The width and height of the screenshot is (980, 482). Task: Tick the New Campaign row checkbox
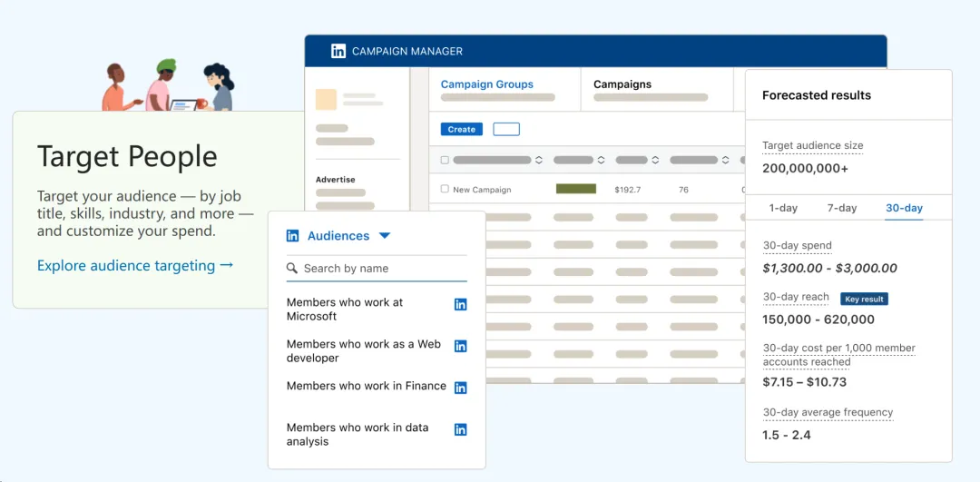click(x=445, y=189)
